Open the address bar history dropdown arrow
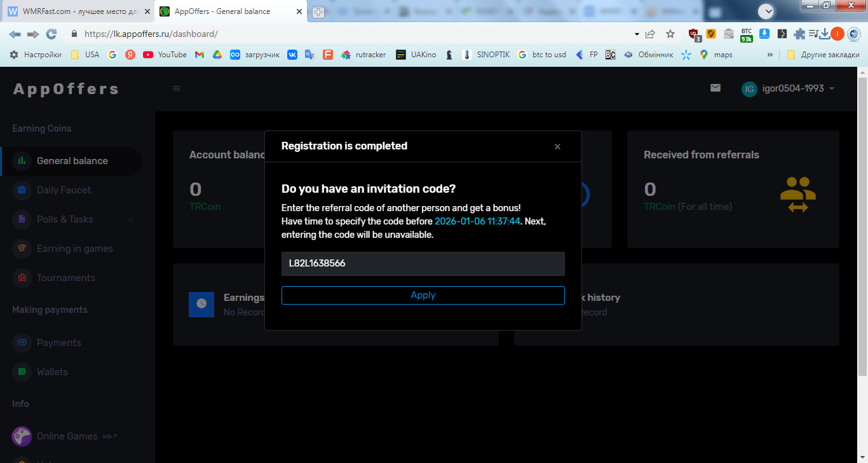This screenshot has height=463, width=868. (637, 34)
